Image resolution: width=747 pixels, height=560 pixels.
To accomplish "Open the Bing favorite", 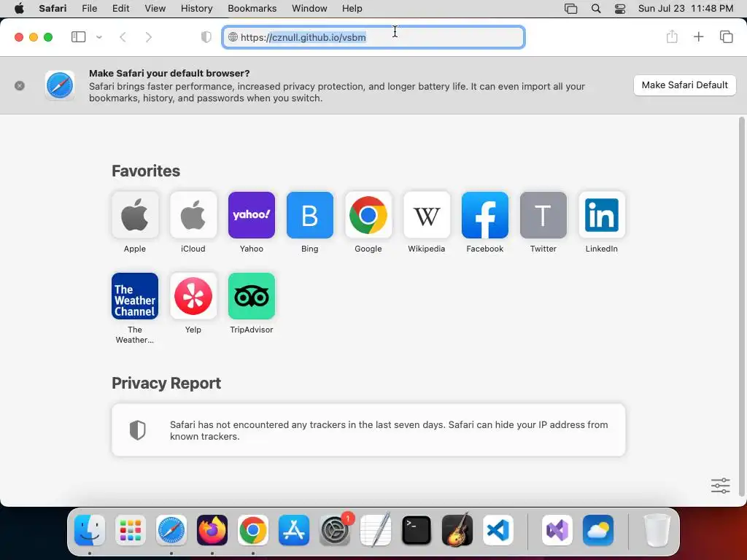I will (309, 215).
